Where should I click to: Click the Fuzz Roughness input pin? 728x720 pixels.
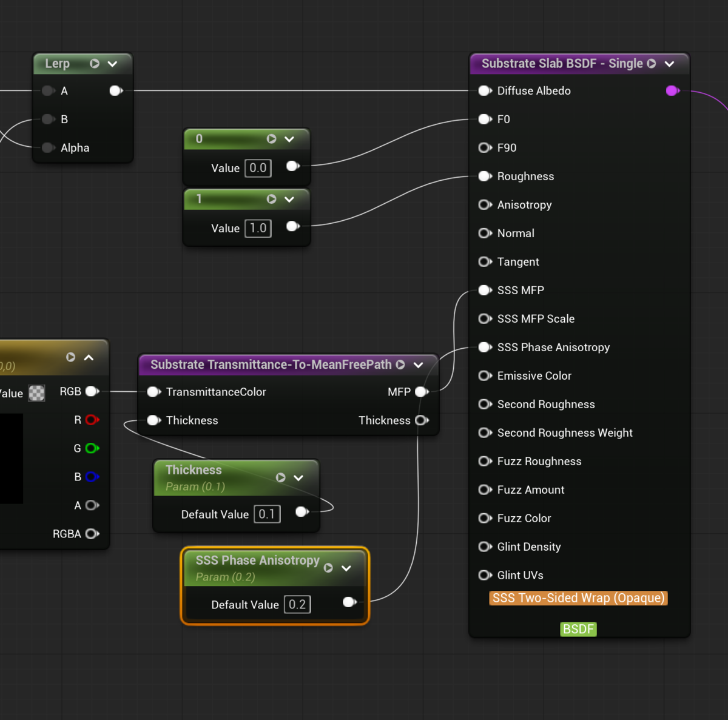pyautogui.click(x=485, y=462)
